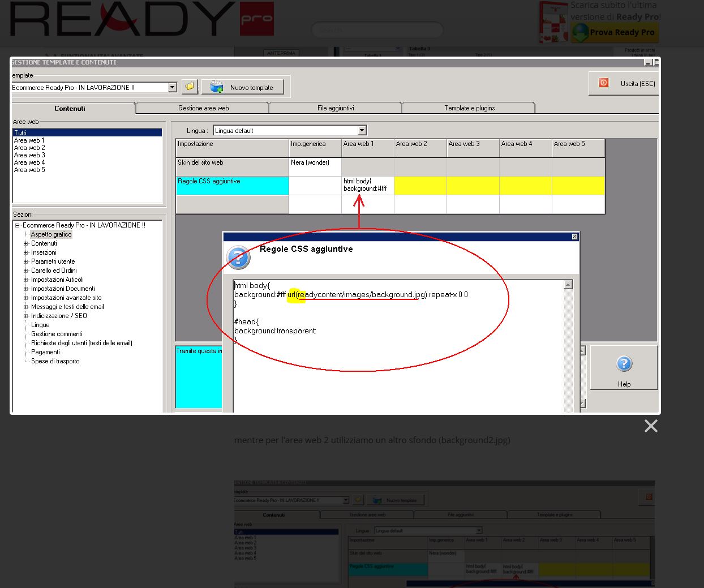This screenshot has width=704, height=588.
Task: Expand the Indicizzazione / SEO tree node
Action: (x=25, y=316)
